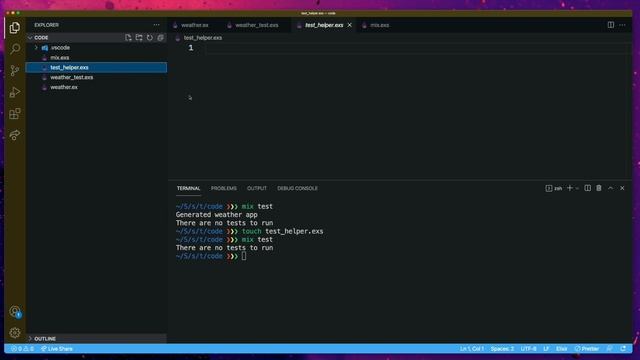The width and height of the screenshot is (640, 360).
Task: Close the terminal panel
Action: tap(622, 188)
